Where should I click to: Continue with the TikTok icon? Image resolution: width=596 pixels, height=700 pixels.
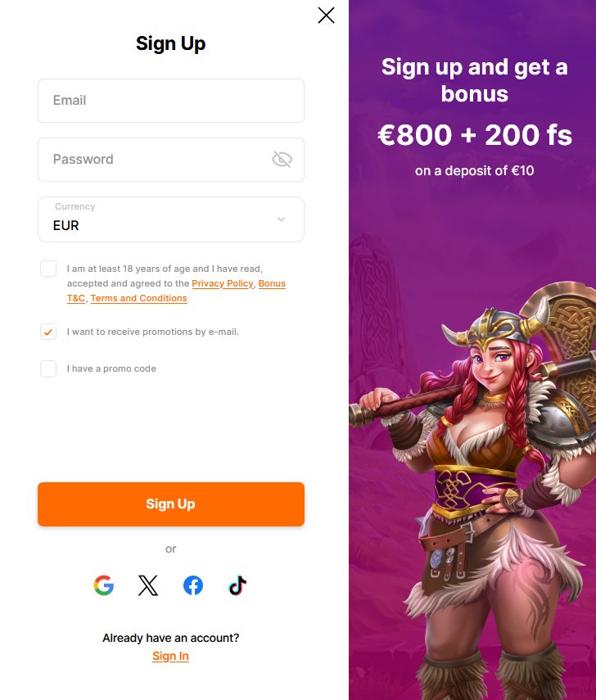tap(237, 585)
